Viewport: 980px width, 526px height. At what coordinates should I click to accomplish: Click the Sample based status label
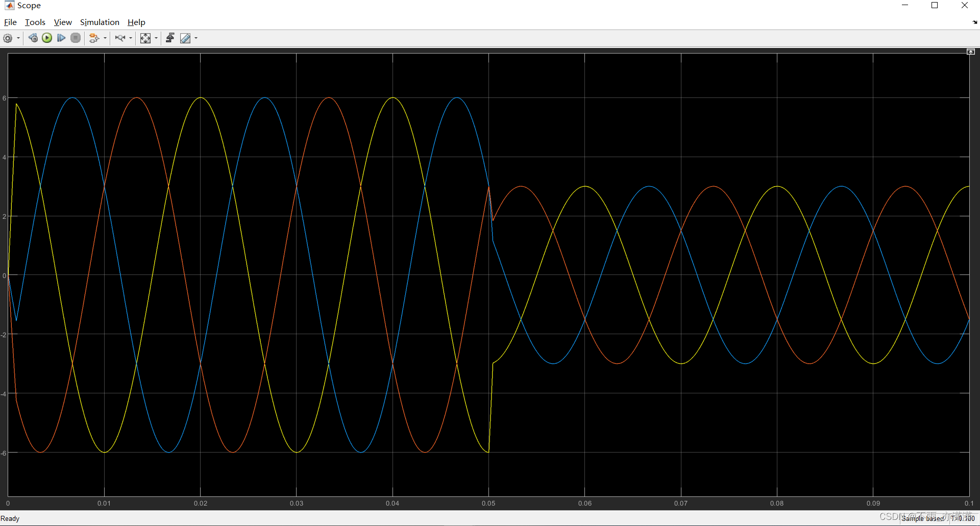[923, 518]
